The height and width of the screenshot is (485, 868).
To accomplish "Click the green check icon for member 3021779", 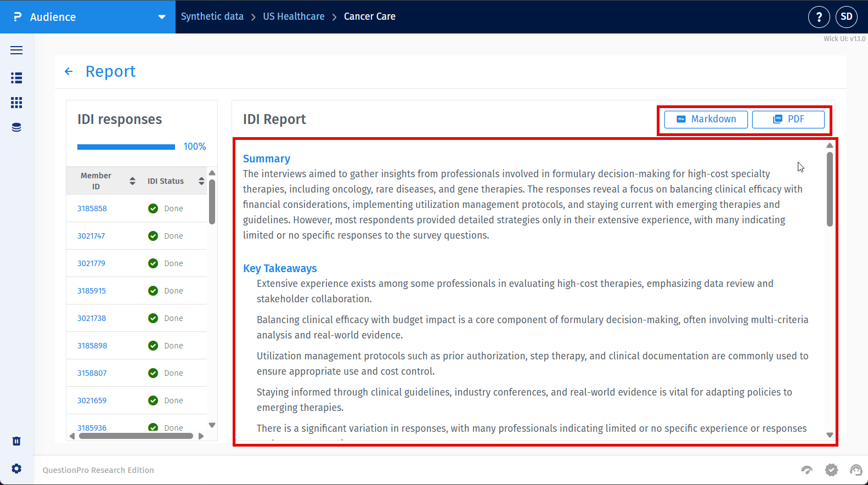I will click(153, 263).
